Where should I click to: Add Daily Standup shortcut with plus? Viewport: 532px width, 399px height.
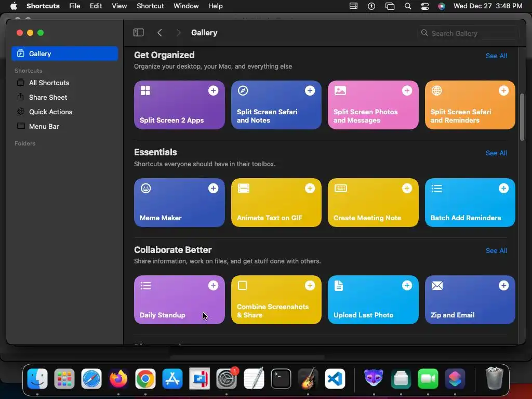coord(213,286)
